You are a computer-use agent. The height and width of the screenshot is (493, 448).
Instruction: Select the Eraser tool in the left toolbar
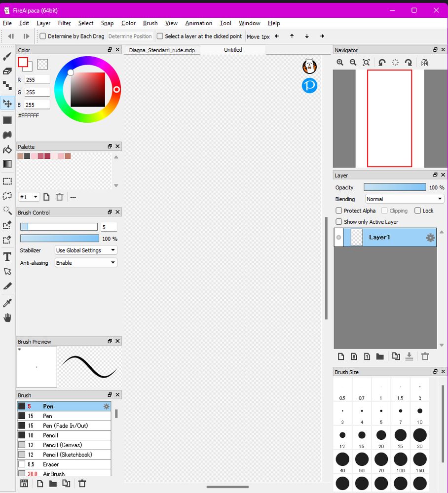(x=7, y=71)
